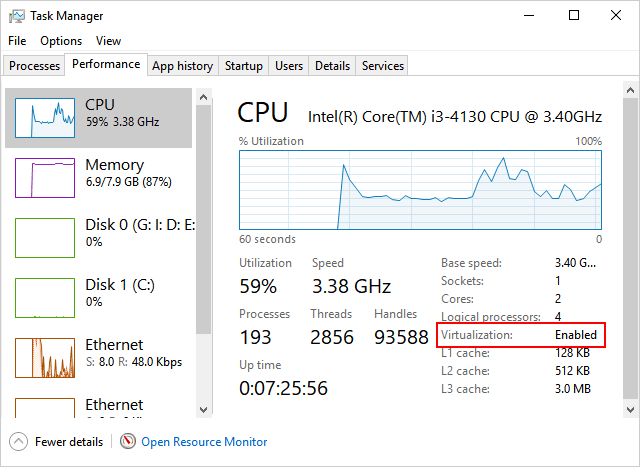This screenshot has height=467, width=640.
Task: Switch to the App history tab
Action: 182,66
